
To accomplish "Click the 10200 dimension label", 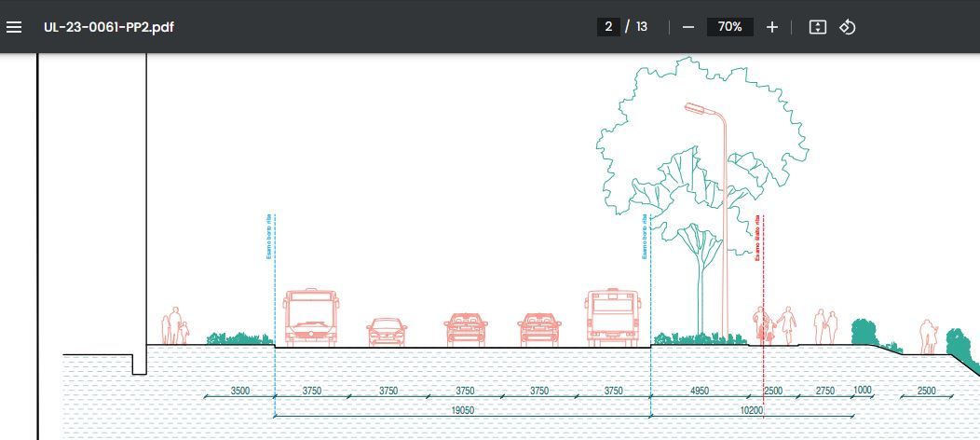I will 752,409.
